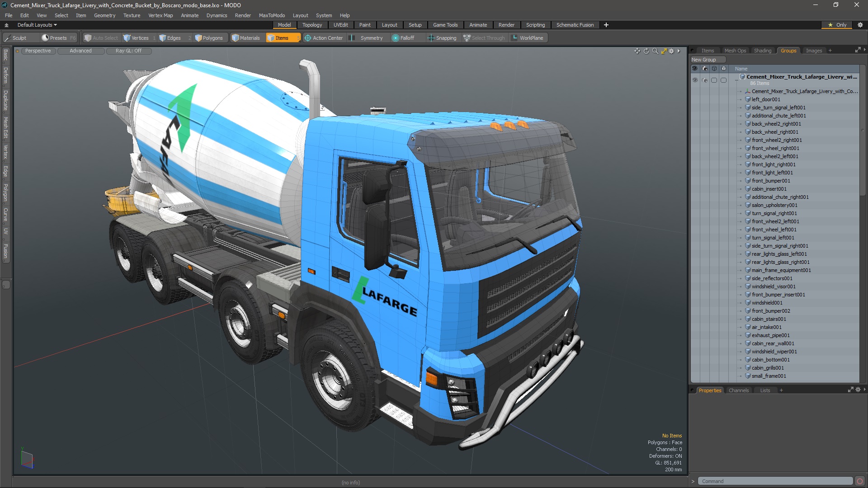The height and width of the screenshot is (488, 868).
Task: Toggle lock checkbox of Cement_Mixer_Truck group
Action: coord(723,80)
